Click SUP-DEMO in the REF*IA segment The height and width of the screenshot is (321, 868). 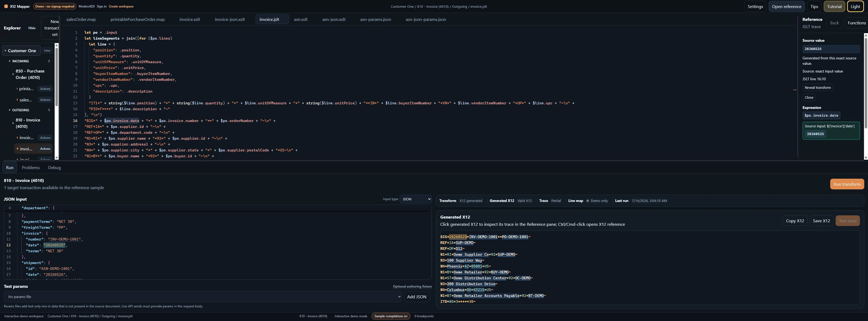tap(464, 243)
